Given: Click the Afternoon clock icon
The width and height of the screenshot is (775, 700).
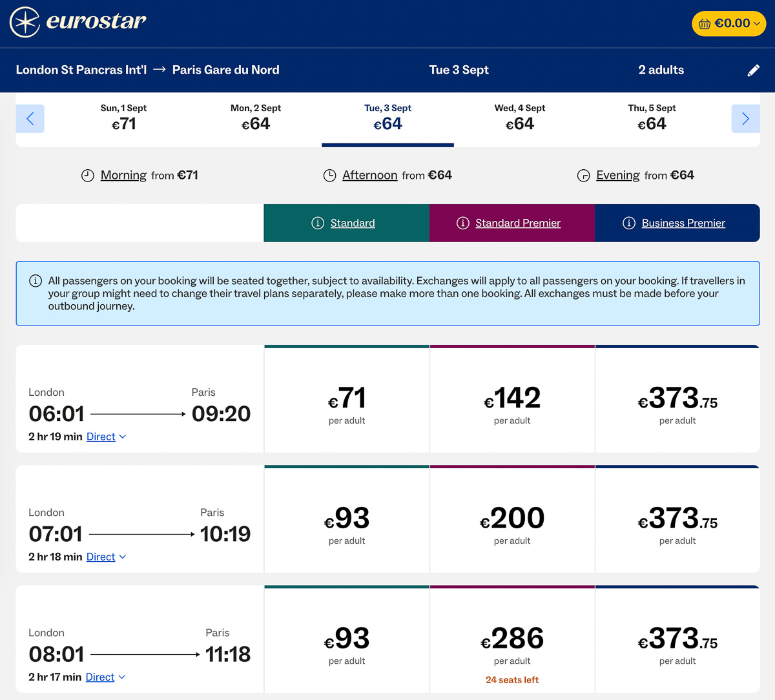Looking at the screenshot, I should [329, 176].
